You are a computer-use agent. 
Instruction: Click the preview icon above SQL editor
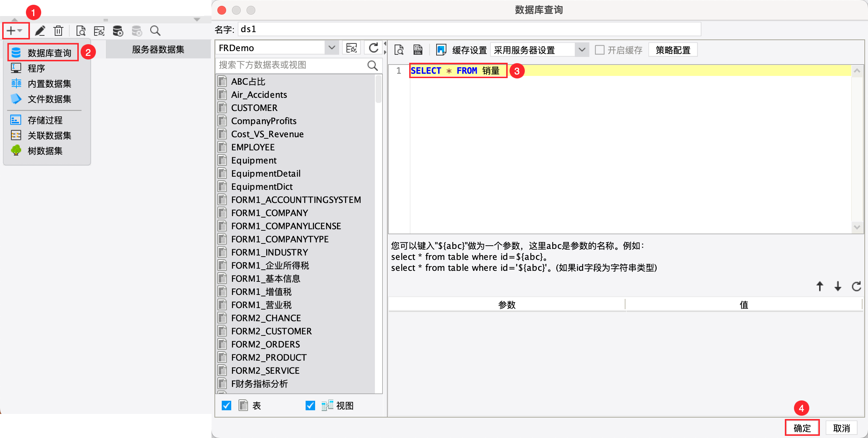click(399, 50)
